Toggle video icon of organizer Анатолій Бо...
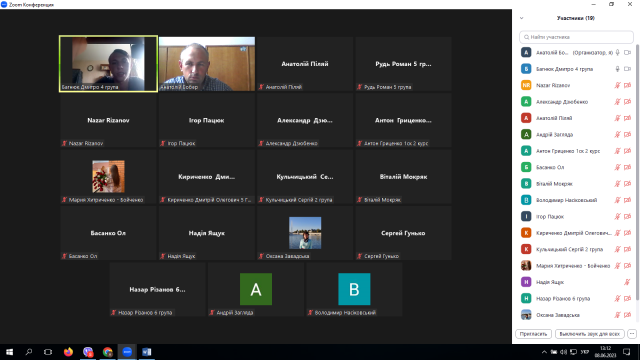 click(x=628, y=53)
